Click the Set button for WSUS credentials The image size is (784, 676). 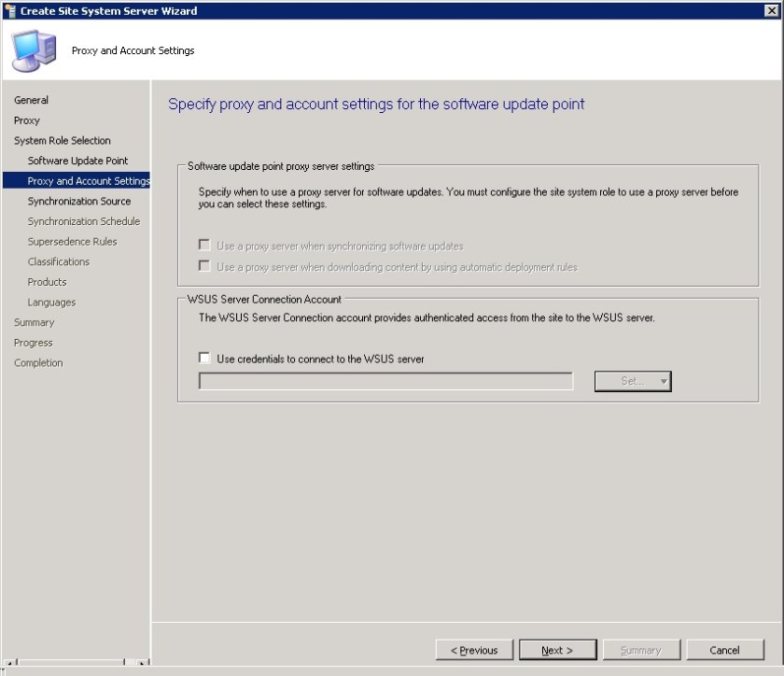[627, 381]
